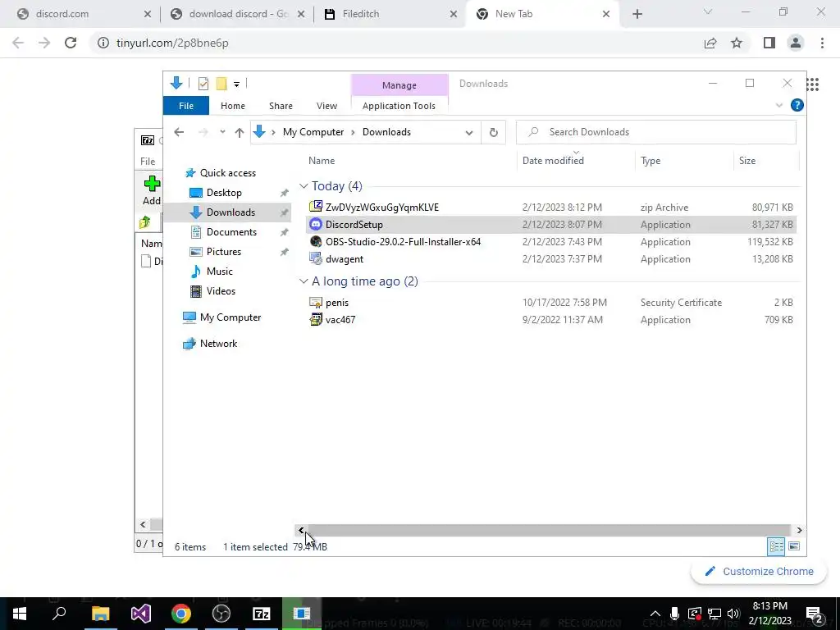Screen dimensions: 840x630
Task: Open the Share ribbon tab
Action: 281,106
